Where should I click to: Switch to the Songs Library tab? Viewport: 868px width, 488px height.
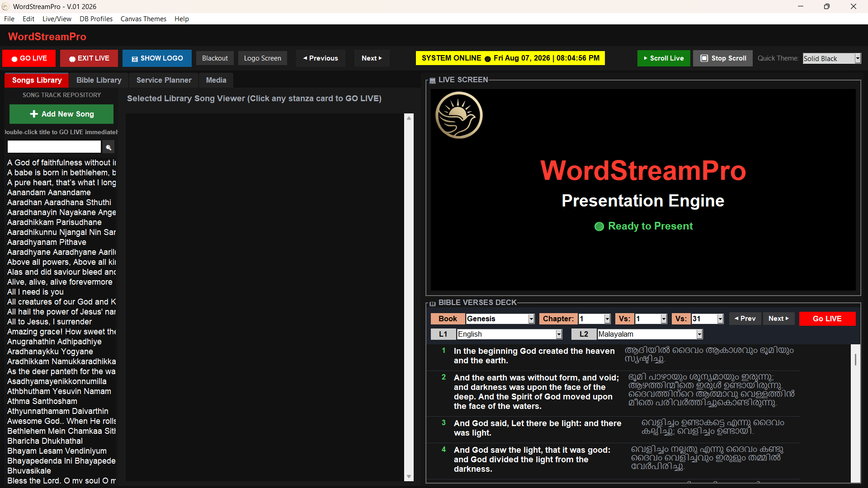point(37,80)
